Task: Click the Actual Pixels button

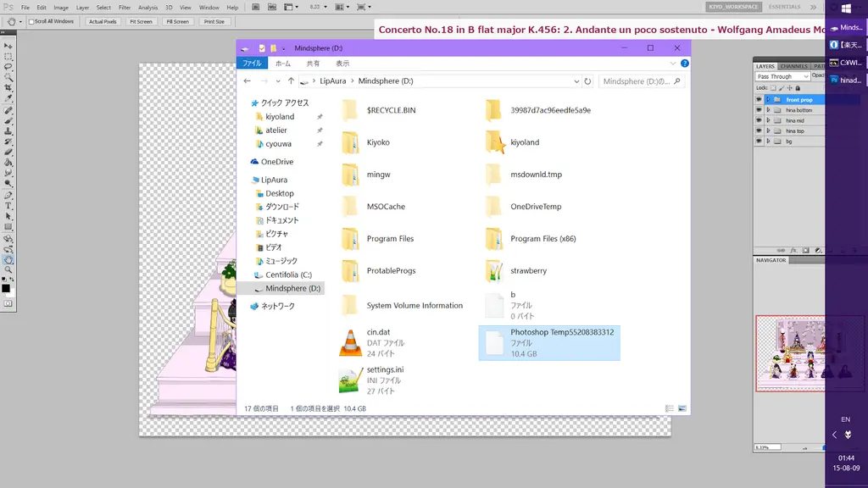Action: point(103,21)
